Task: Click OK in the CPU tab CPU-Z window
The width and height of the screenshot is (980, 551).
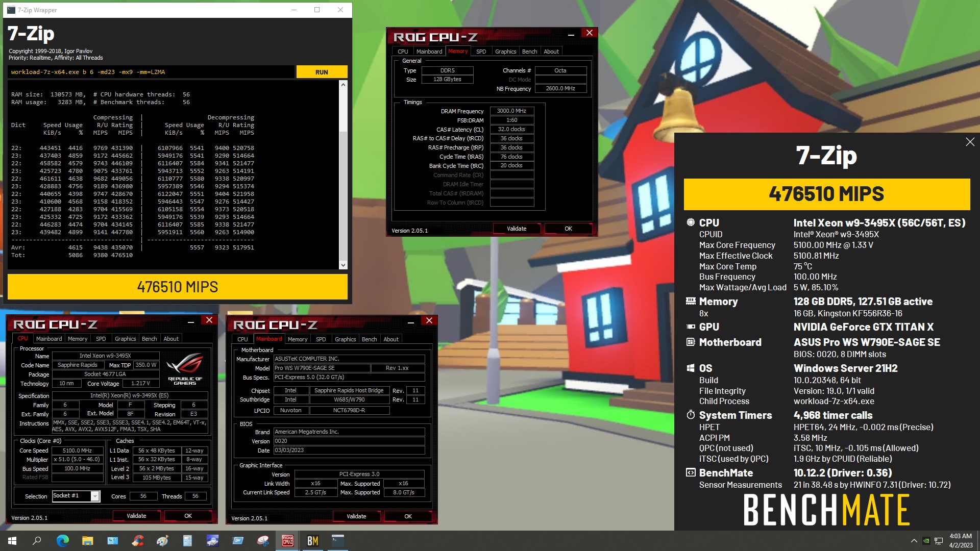Action: pyautogui.click(x=188, y=516)
